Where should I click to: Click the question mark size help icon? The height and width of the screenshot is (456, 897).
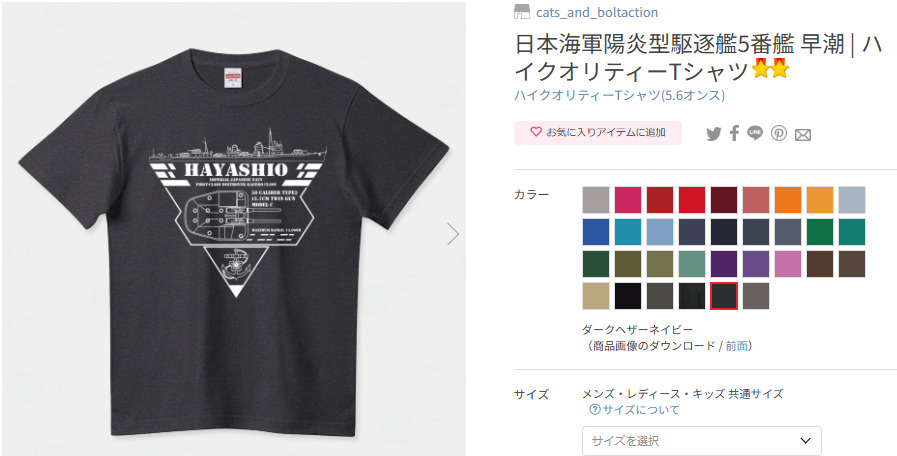pyautogui.click(x=594, y=410)
